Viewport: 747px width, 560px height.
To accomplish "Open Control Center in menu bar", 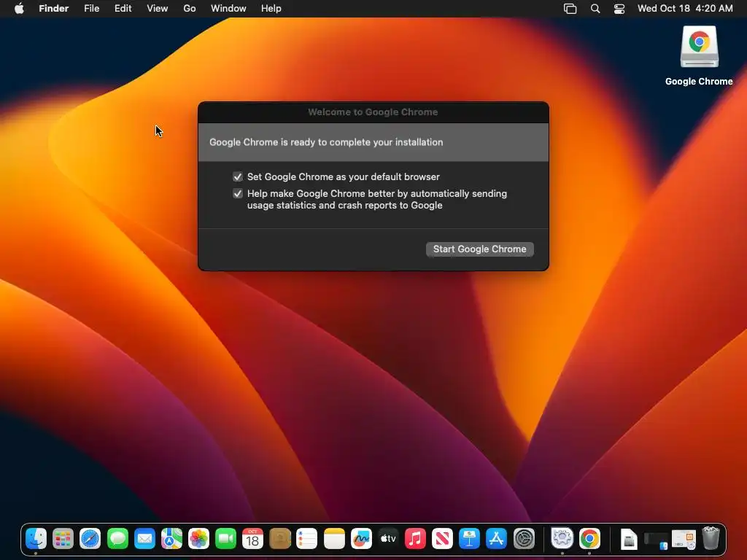I will pos(619,9).
